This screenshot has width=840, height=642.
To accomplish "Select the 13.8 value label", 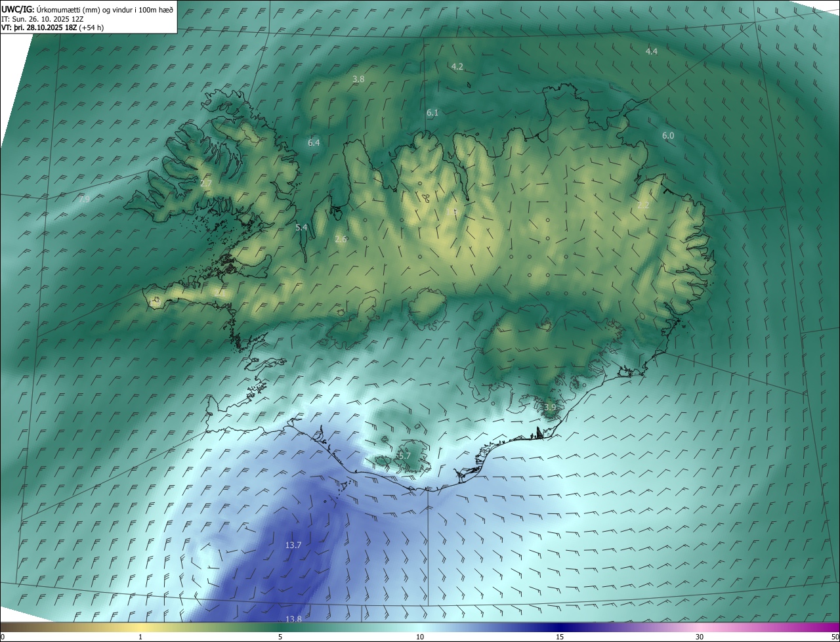I will pyautogui.click(x=293, y=619).
